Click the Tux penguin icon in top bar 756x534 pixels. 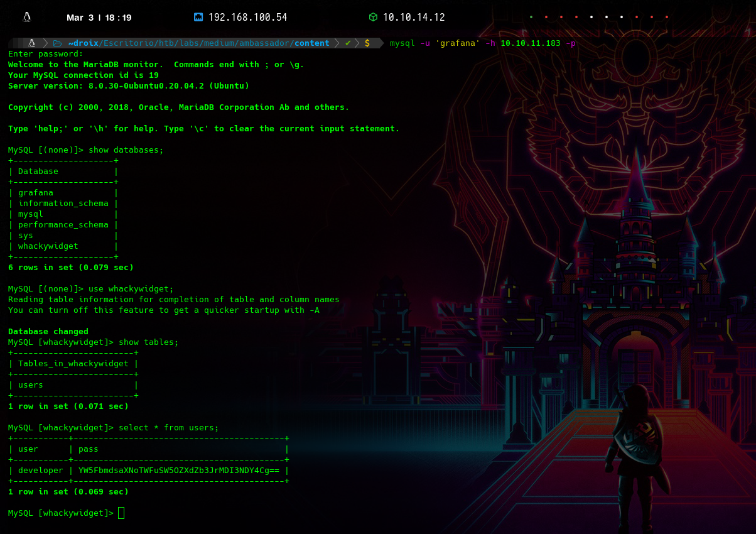click(26, 18)
